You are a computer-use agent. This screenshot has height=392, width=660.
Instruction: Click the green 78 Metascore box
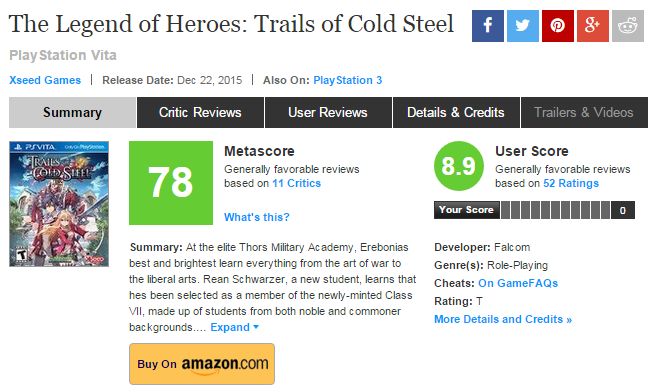(171, 183)
